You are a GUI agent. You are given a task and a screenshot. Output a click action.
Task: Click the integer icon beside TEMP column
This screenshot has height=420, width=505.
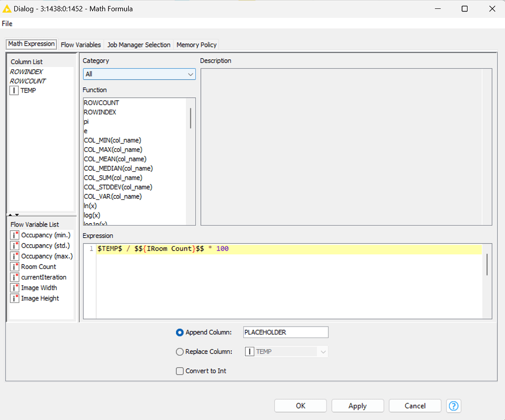click(14, 90)
